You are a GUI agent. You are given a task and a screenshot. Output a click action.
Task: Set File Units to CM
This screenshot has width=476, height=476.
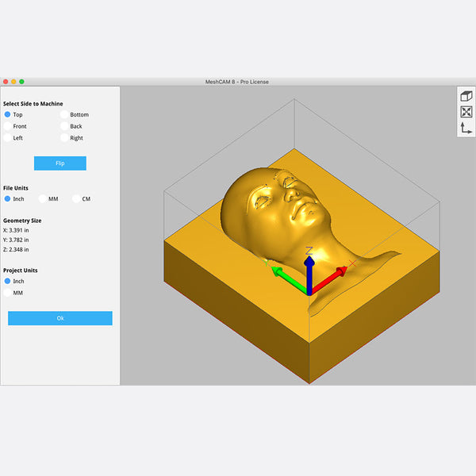coord(76,199)
